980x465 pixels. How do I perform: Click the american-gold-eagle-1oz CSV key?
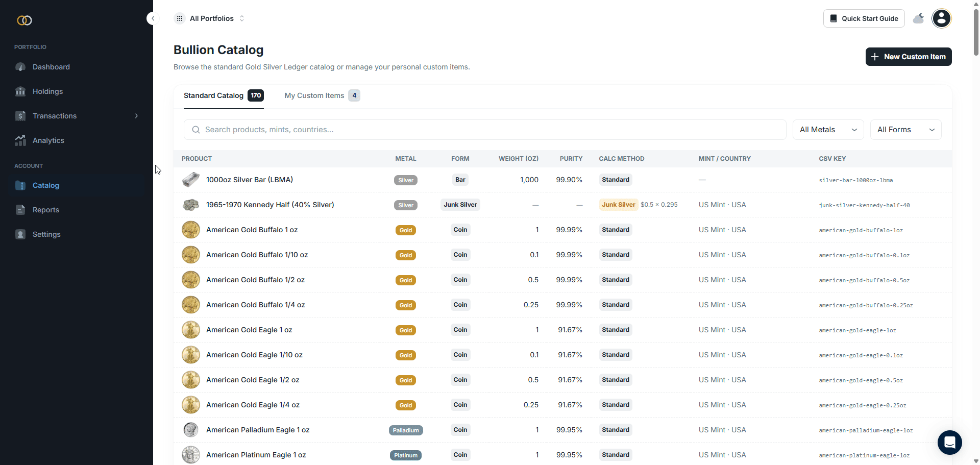(x=857, y=330)
